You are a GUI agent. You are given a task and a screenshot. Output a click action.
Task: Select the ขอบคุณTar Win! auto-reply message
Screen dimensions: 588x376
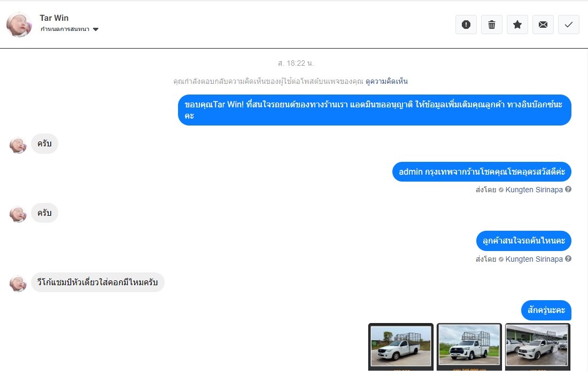click(374, 110)
